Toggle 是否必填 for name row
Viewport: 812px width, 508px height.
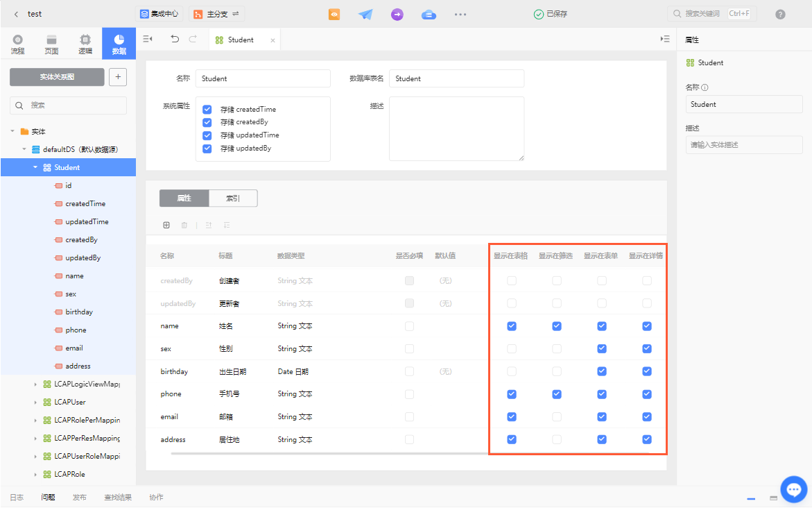(x=410, y=326)
